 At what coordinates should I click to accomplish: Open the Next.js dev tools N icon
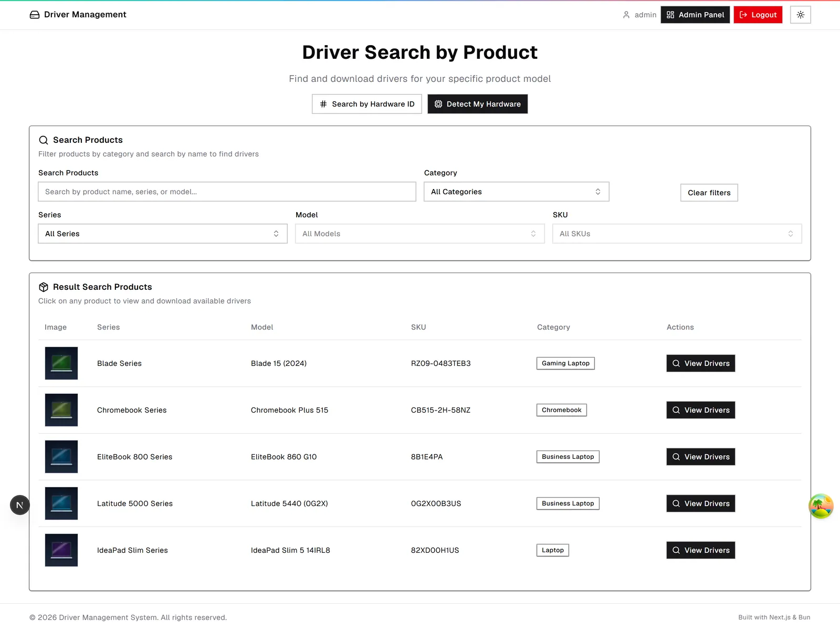20,505
